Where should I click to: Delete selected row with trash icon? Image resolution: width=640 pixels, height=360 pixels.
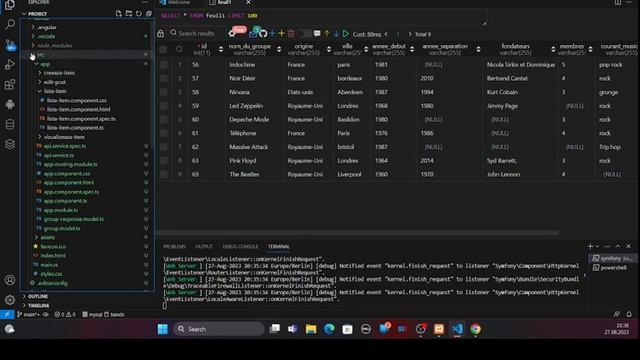pyautogui.click(x=291, y=34)
